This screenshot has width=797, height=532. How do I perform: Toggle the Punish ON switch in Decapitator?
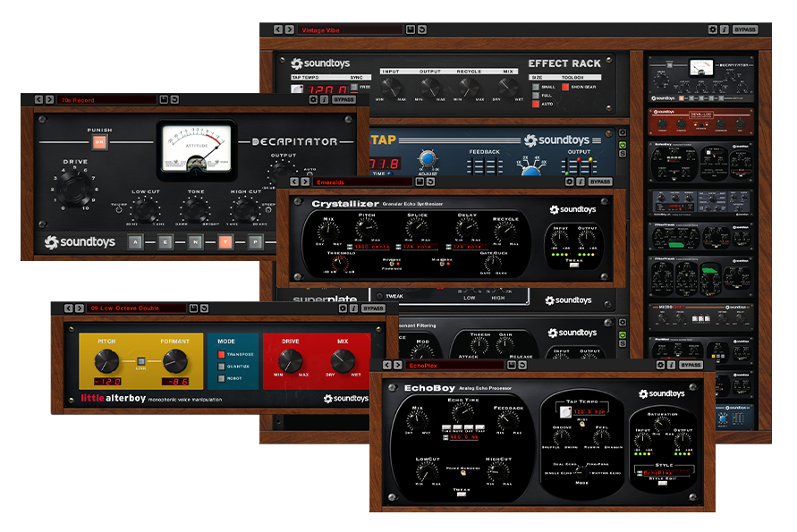(x=99, y=142)
